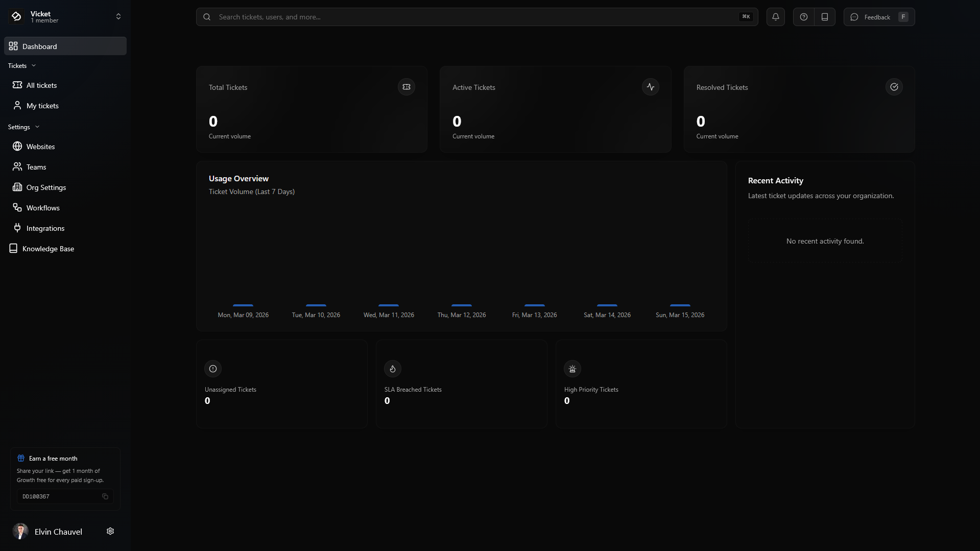Open the notifications bell icon
Image resolution: width=980 pixels, height=551 pixels.
776,16
